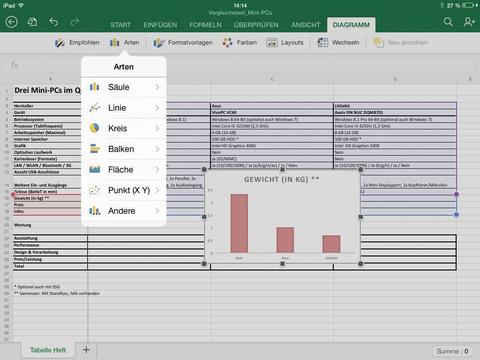Click the Layouts toolbar button
This screenshot has width=480, height=360.
(285, 43)
